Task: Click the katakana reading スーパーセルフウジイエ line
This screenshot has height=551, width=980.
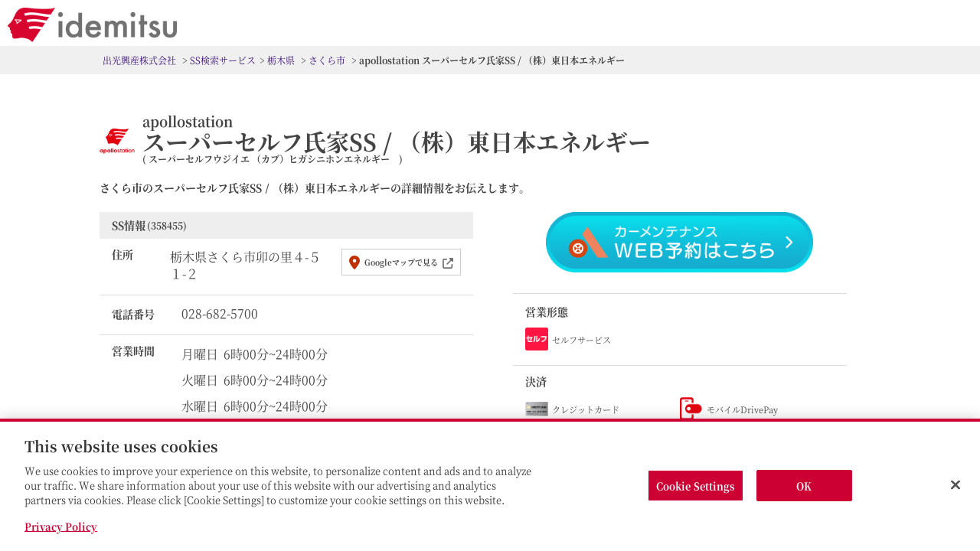Action: (273, 159)
